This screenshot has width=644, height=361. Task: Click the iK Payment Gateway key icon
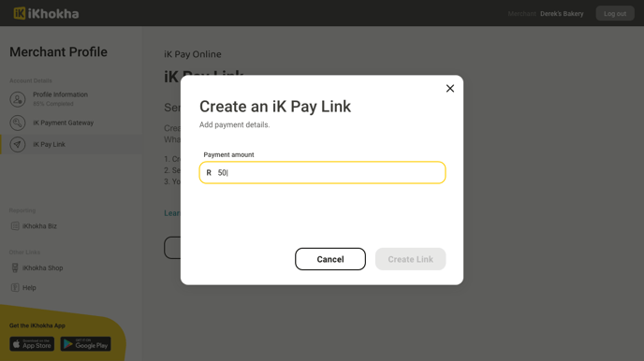tap(18, 123)
